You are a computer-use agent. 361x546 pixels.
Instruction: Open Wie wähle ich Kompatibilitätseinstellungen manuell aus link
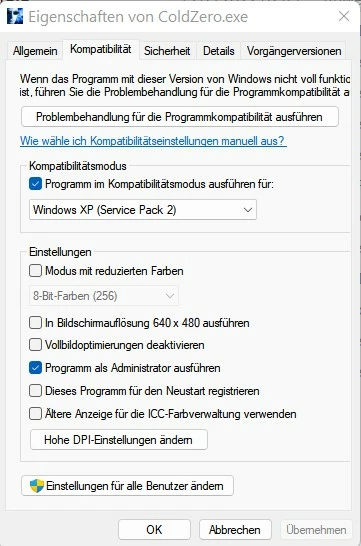pos(153,141)
